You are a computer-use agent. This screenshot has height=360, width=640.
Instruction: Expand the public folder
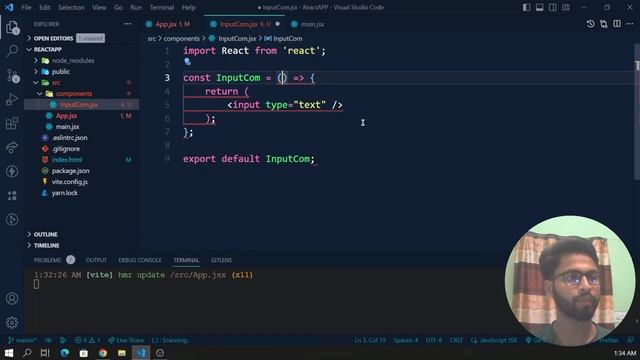point(60,71)
